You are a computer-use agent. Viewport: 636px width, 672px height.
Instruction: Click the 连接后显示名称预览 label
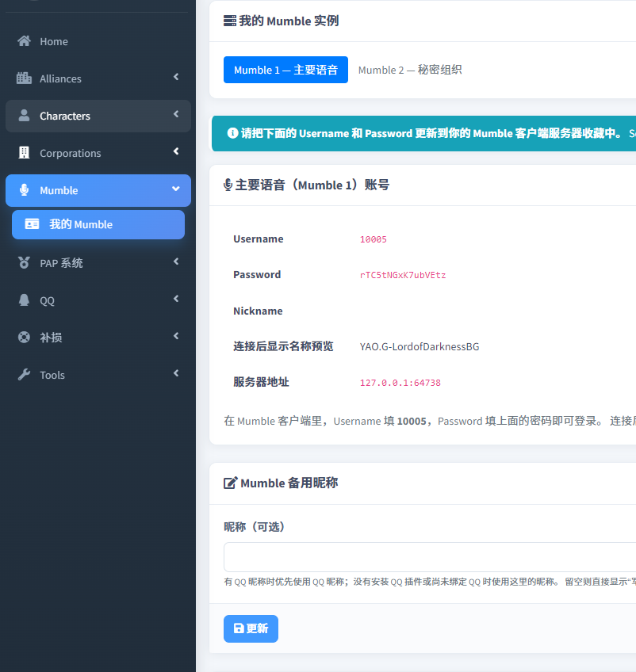[x=283, y=346]
